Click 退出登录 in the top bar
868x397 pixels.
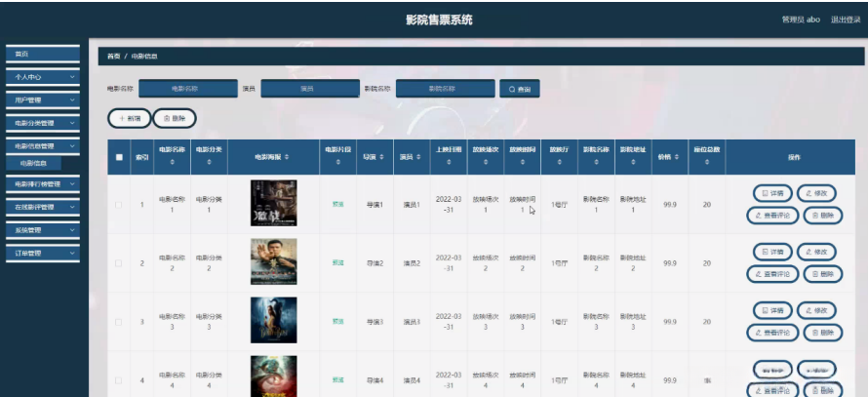(846, 20)
